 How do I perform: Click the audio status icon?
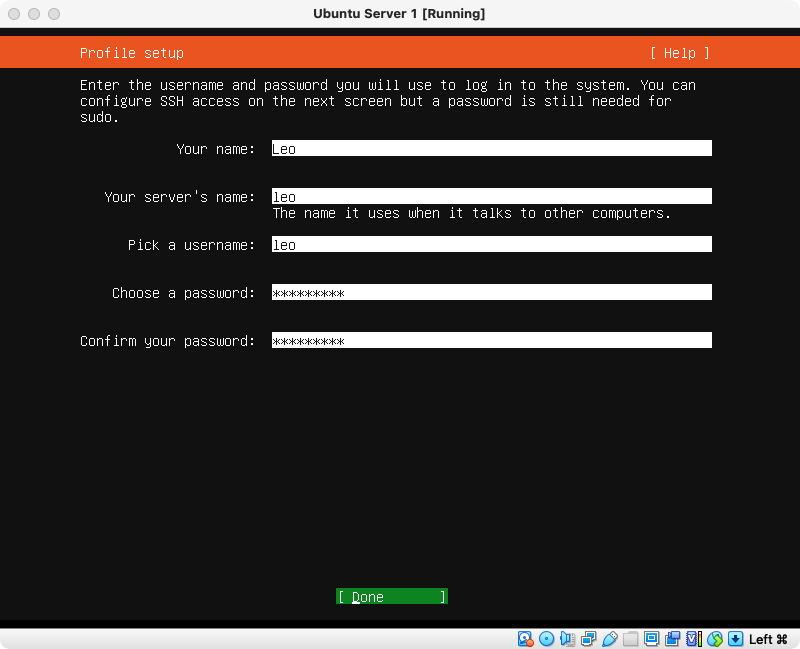567,639
